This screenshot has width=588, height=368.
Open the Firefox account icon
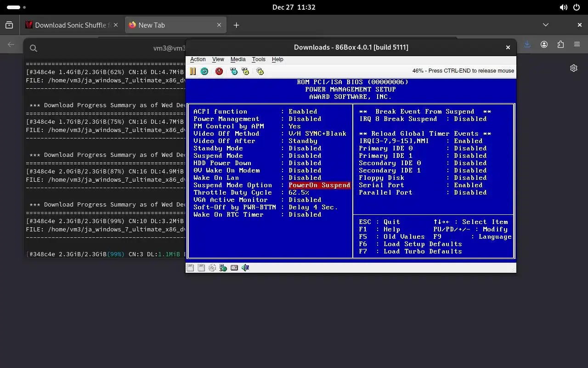click(544, 45)
